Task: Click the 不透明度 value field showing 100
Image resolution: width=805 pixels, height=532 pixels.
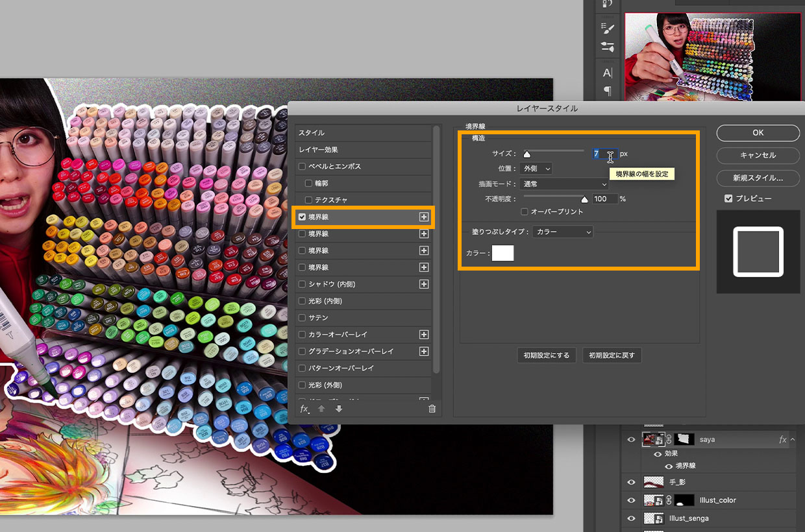Action: [604, 199]
